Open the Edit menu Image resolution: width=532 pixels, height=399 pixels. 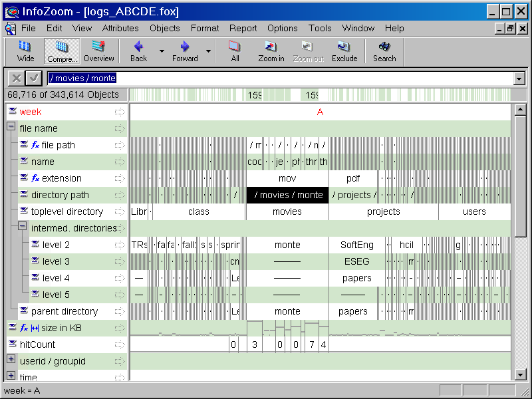tap(55, 29)
